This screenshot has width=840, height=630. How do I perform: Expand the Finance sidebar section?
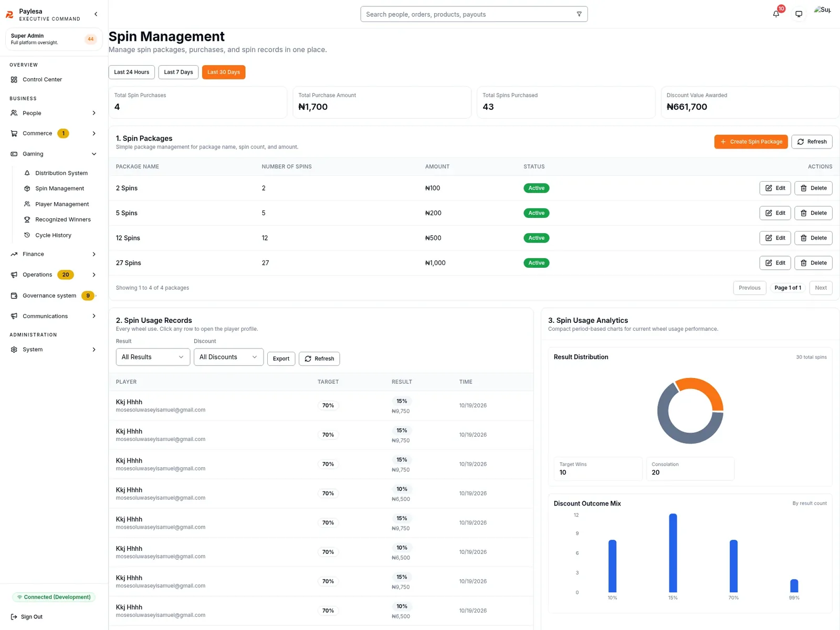coord(54,254)
